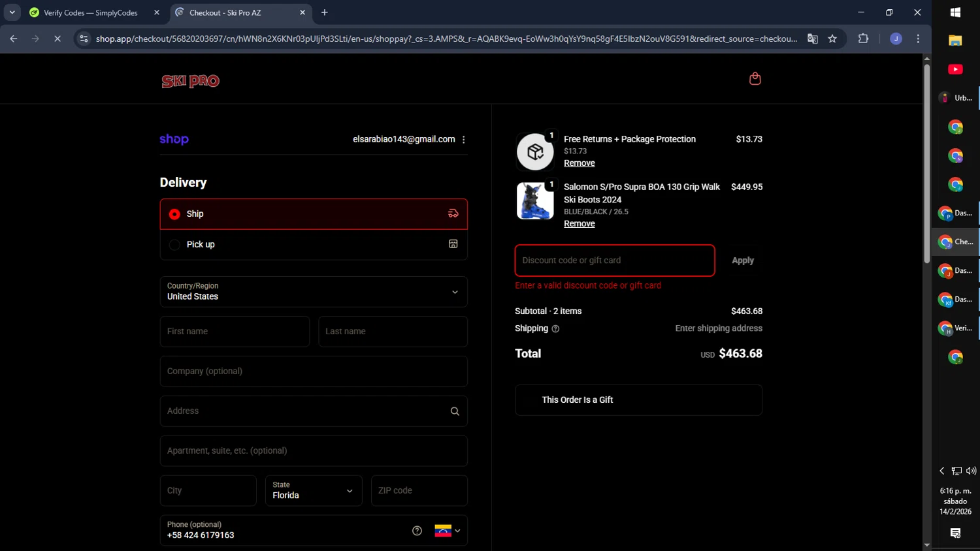Screen dimensions: 980x551
Task: Open the tab search dropdown
Action: click(12, 12)
